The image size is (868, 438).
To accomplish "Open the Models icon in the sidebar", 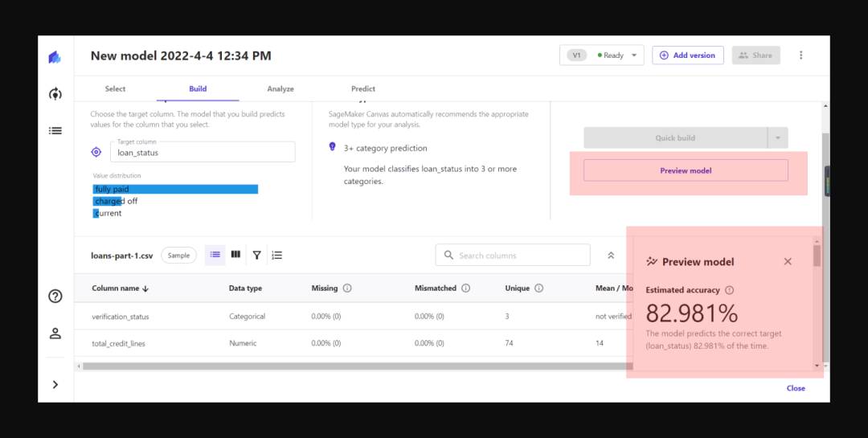I will click(55, 93).
